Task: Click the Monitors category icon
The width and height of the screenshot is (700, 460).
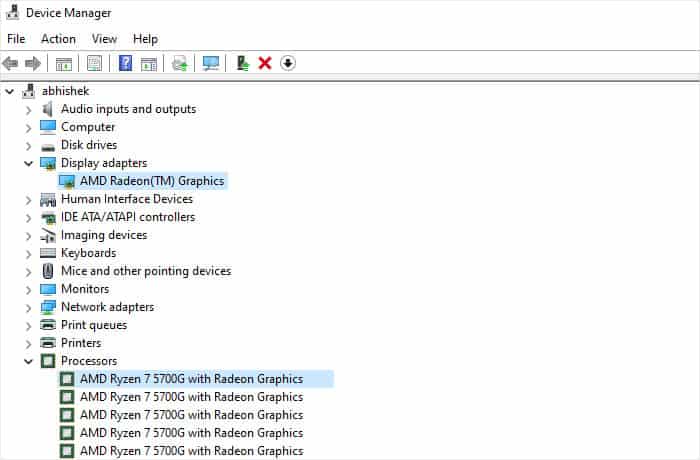Action: tap(48, 289)
